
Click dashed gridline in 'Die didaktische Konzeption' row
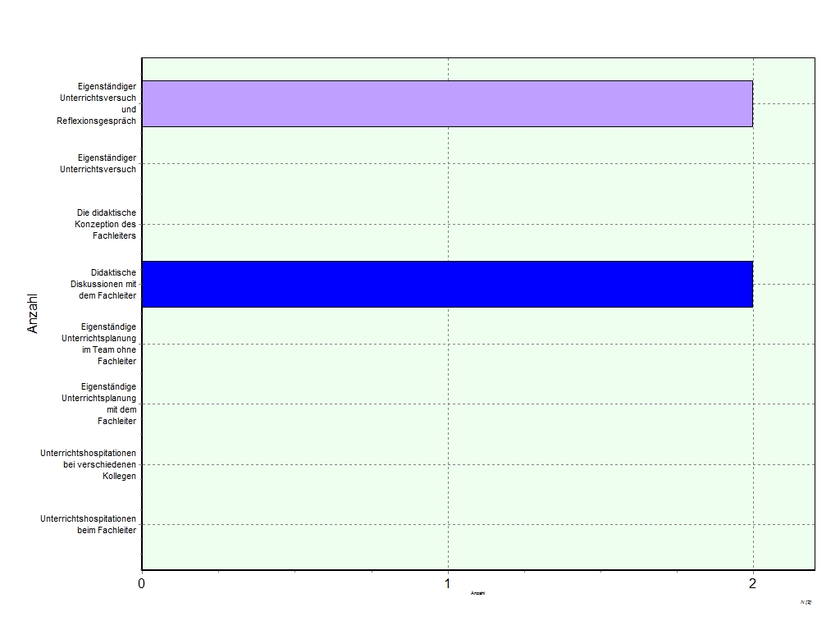(x=328, y=224)
